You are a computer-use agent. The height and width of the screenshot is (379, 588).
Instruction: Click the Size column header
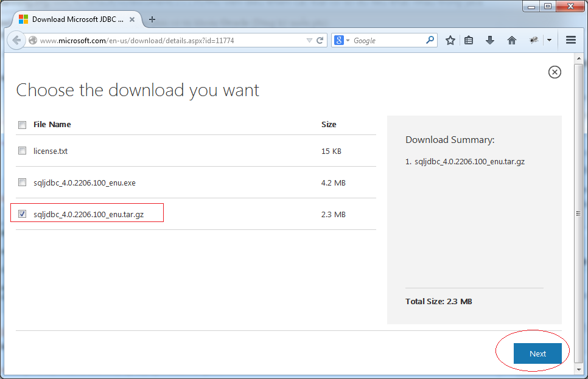(329, 125)
